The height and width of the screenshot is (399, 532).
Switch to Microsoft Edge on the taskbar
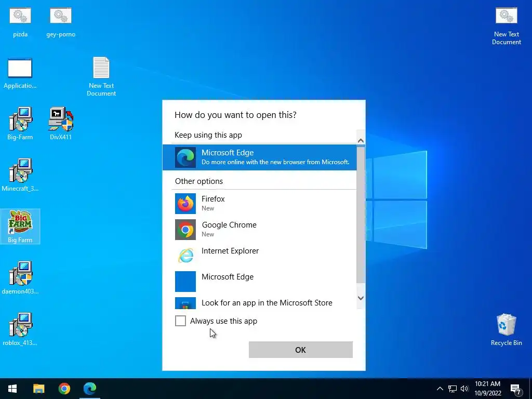[x=90, y=389]
